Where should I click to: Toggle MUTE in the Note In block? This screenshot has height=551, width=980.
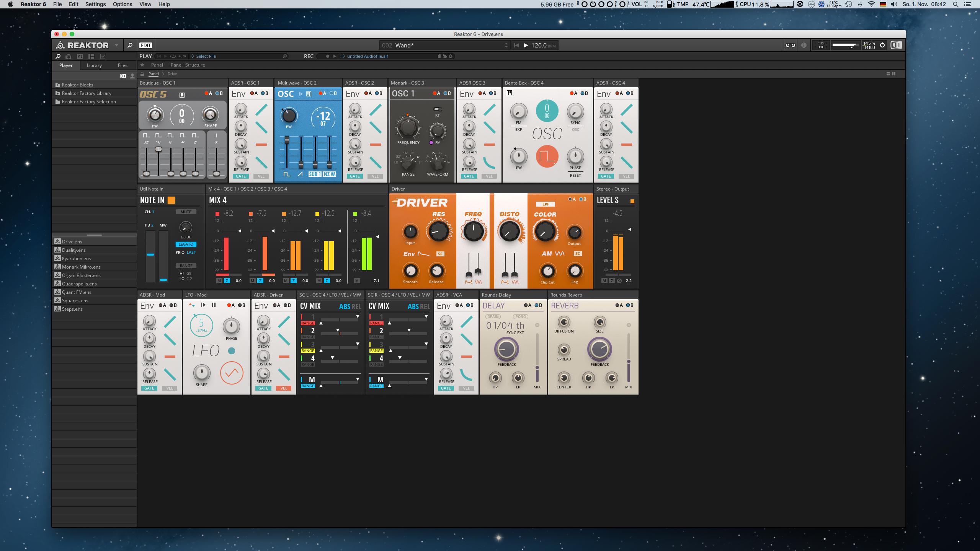[x=186, y=212]
